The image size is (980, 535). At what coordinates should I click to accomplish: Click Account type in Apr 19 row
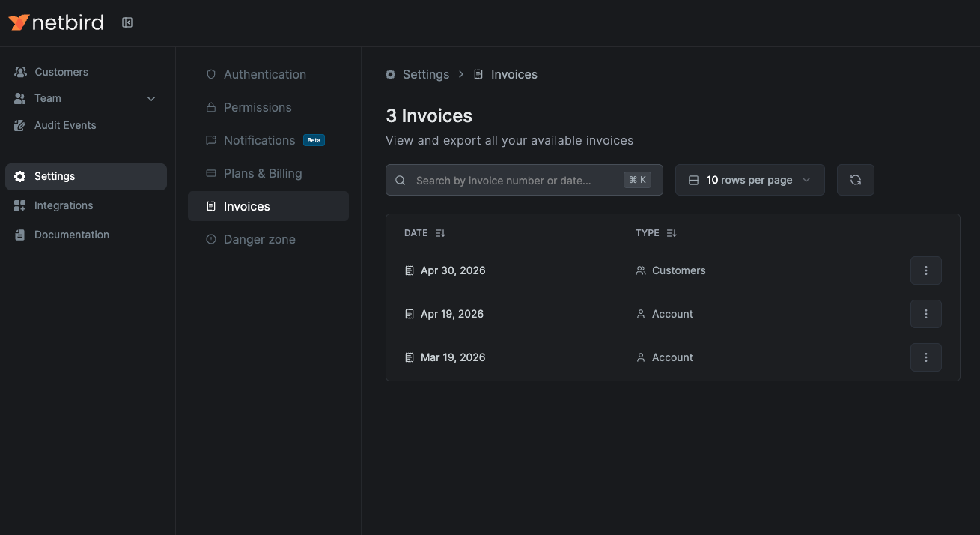coord(665,314)
